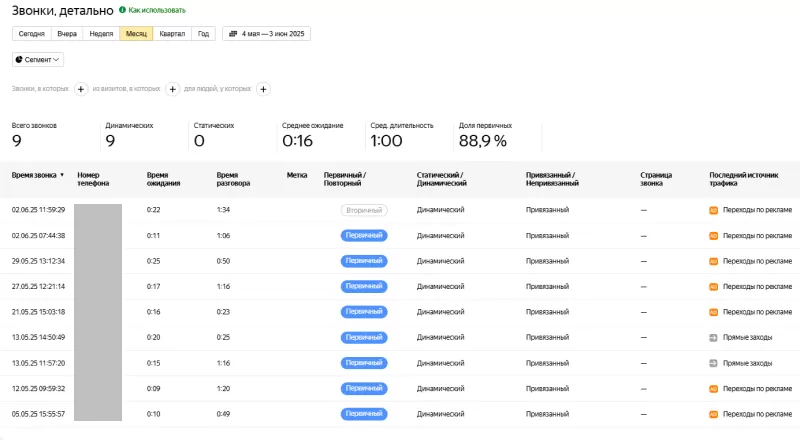Add a condition for "для людей, у которых"
Screen dimensions: 800x440
263,89
